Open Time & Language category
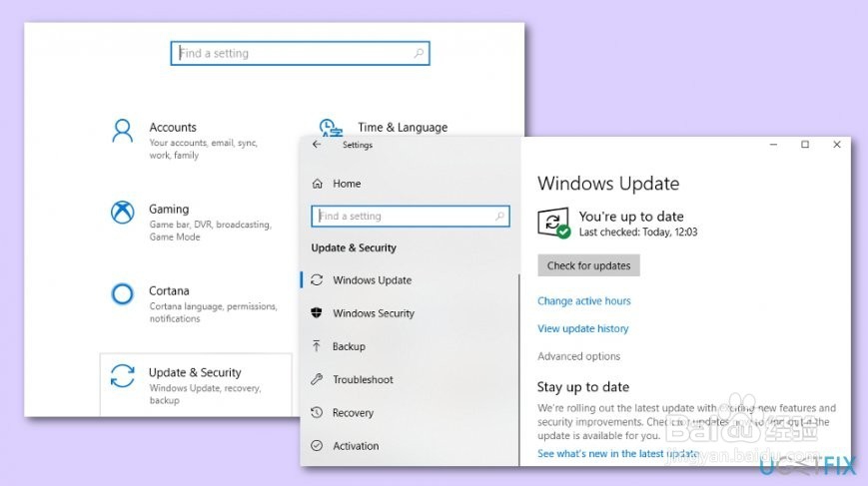The width and height of the screenshot is (868, 486). 385,127
